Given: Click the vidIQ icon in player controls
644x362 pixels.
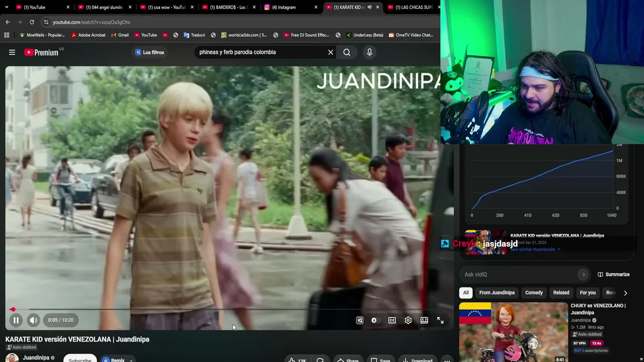Looking at the screenshot, I should [360, 320].
